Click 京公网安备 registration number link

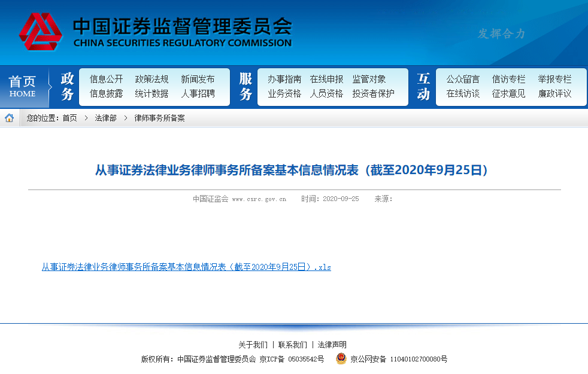(x=399, y=359)
